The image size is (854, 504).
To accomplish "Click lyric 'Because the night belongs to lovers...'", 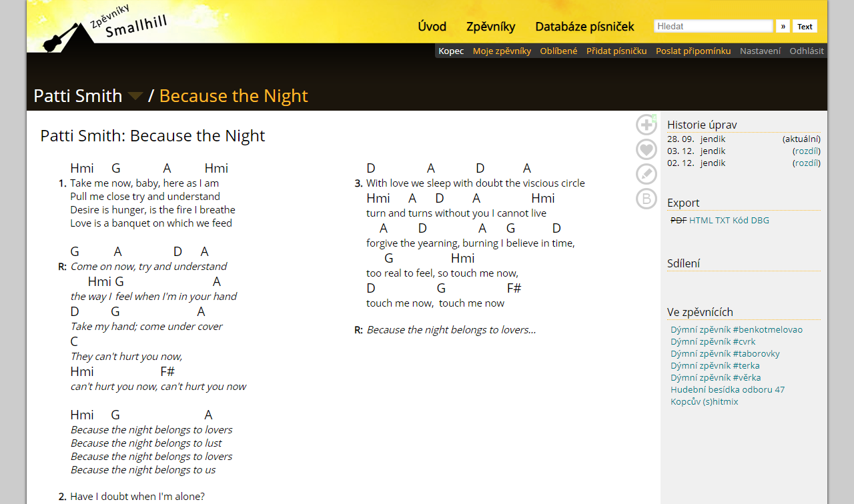I will [451, 329].
